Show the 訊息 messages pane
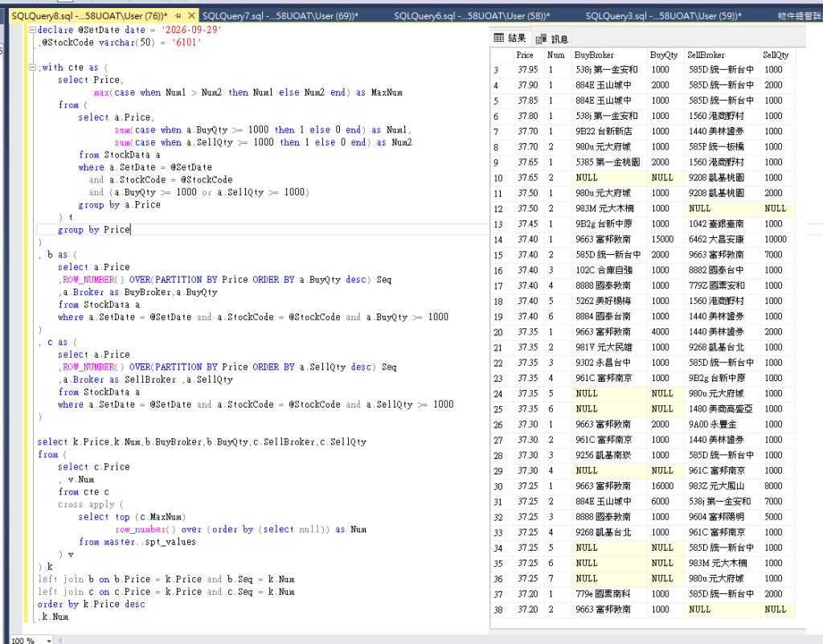The image size is (823, 644). pyautogui.click(x=552, y=39)
